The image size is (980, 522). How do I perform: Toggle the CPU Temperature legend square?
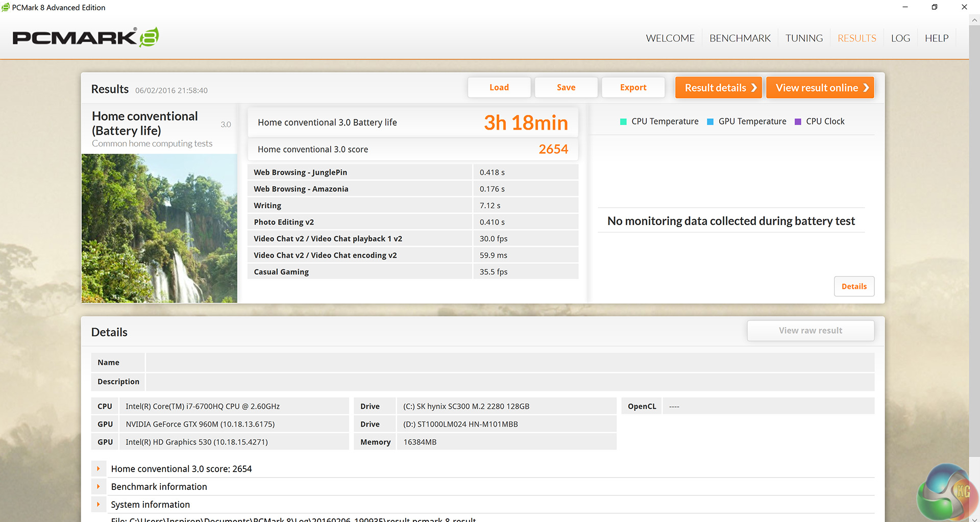tap(623, 121)
